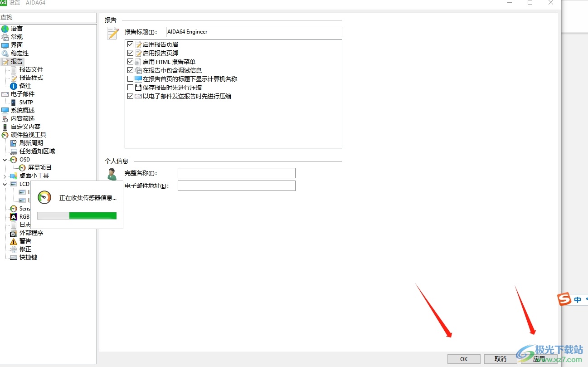Switch Sogou input mode via 中 indicator
Screen dimensions: 588x367
click(578, 299)
